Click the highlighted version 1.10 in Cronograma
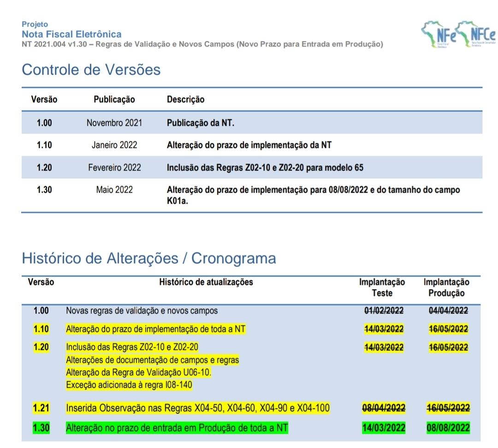 click(x=41, y=329)
